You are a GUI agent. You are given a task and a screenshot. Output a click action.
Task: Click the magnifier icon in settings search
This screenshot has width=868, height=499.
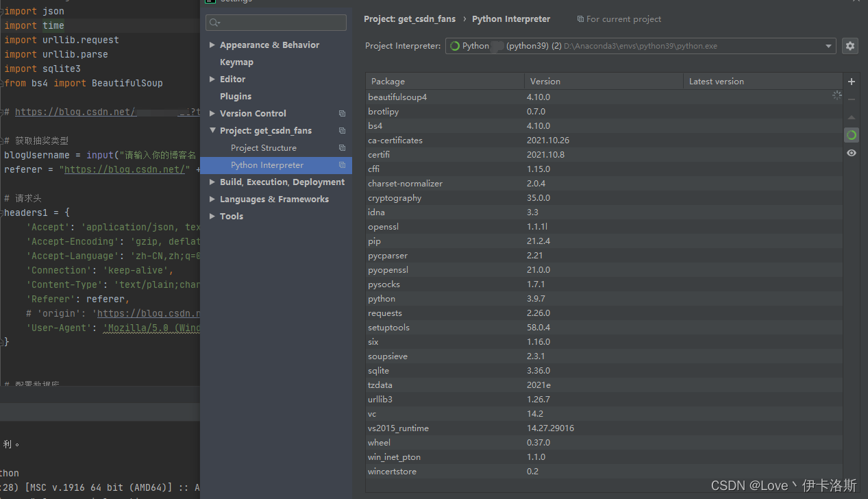tap(215, 23)
